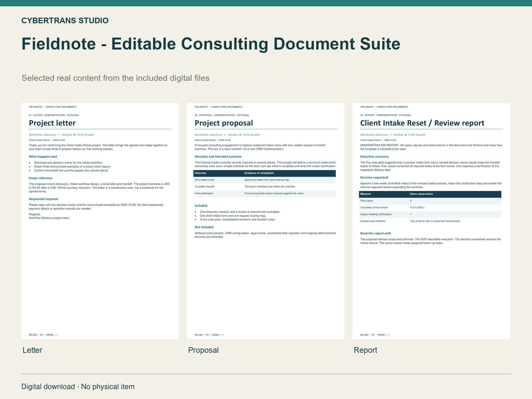Click the 'Digital download · No physical item' note
Screen dimensions: 532x399
[x=78, y=387]
